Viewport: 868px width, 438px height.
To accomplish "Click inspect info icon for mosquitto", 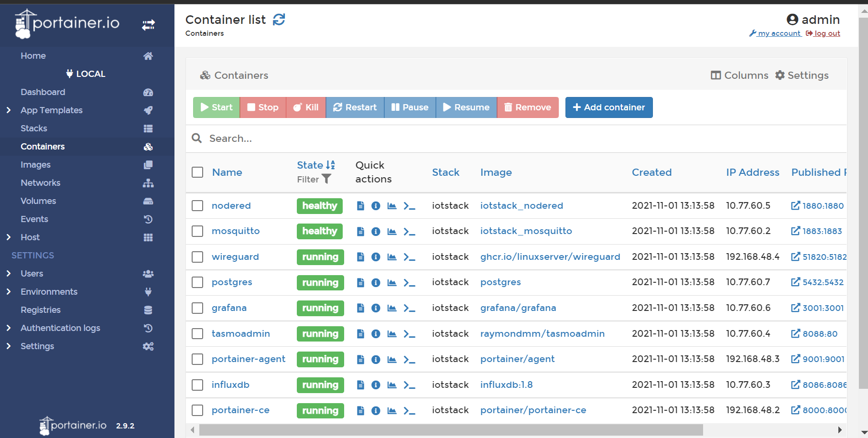I will (x=376, y=232).
